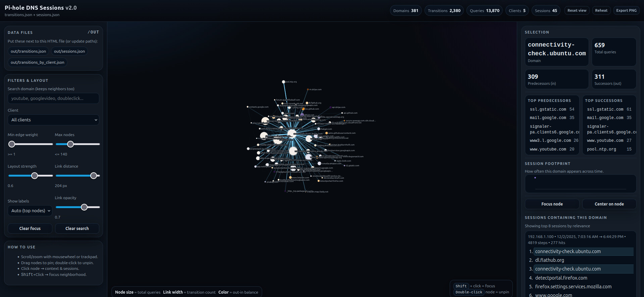Click the pool.ntp.org node in graph
The image size is (644, 297).
[x=283, y=82]
